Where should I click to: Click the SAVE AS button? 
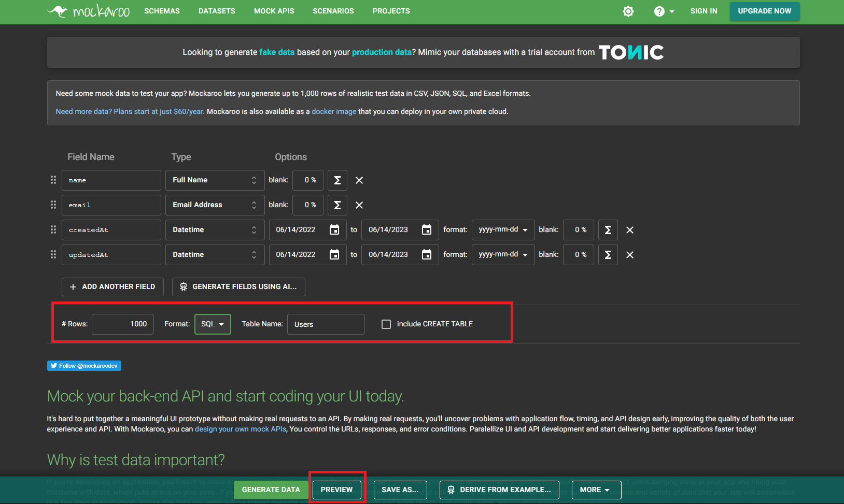pos(400,490)
